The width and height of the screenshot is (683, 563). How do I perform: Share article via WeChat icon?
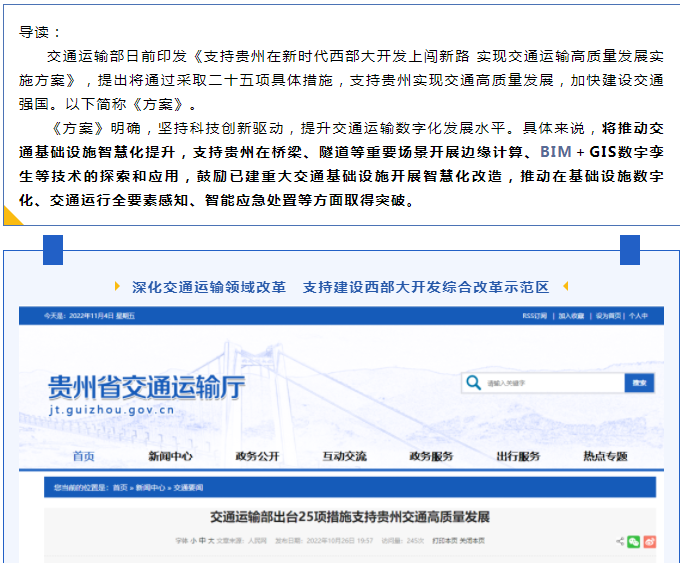click(634, 541)
